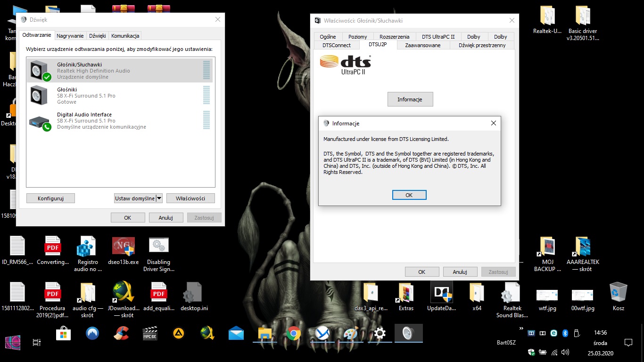Click the Informacje button
Viewport: 644px width, 362px height.
click(x=410, y=99)
